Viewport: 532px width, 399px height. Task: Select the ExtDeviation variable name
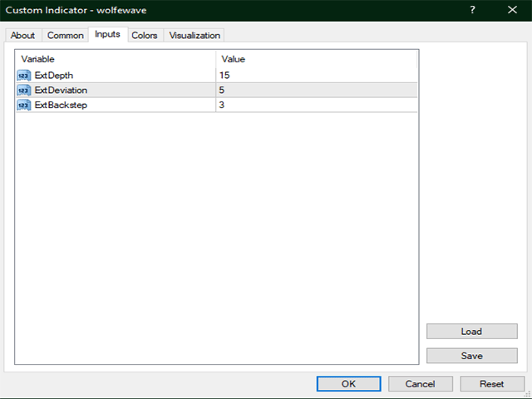coord(61,91)
